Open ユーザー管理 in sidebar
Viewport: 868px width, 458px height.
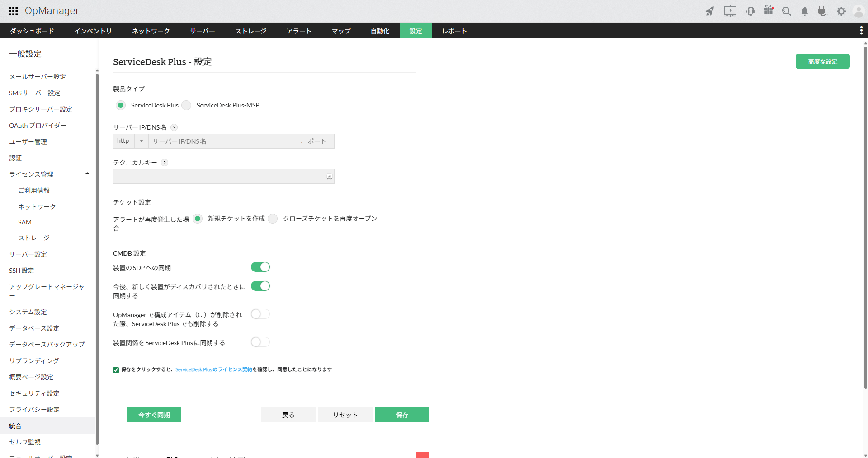pos(28,142)
